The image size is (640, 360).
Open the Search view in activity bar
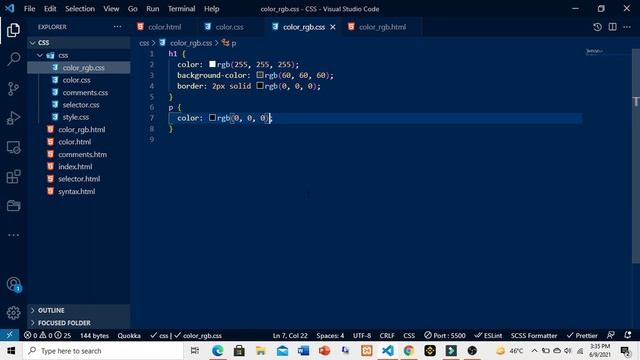pos(13,59)
